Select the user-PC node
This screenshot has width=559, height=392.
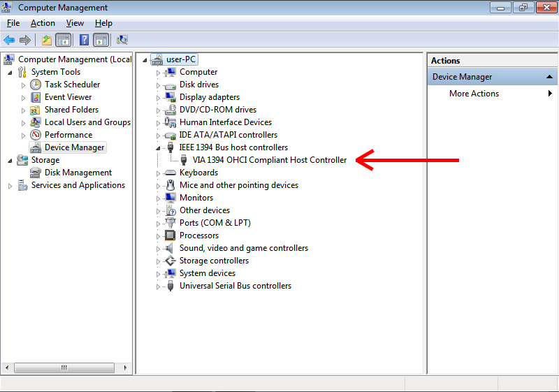click(x=181, y=59)
